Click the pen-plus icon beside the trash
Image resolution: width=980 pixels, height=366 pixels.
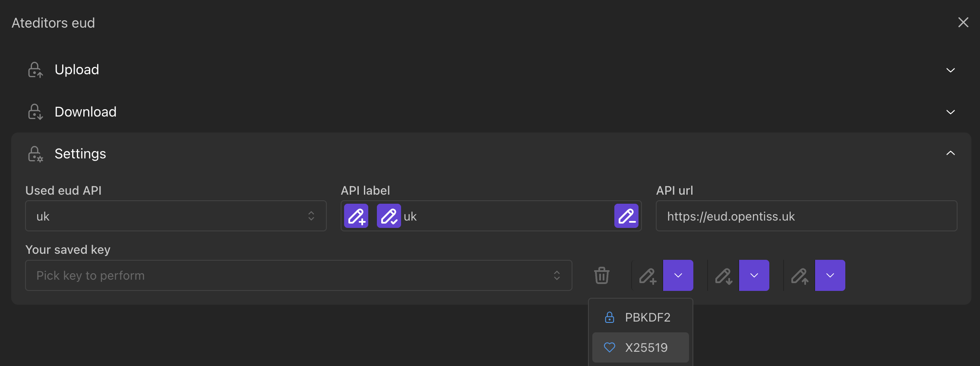648,275
